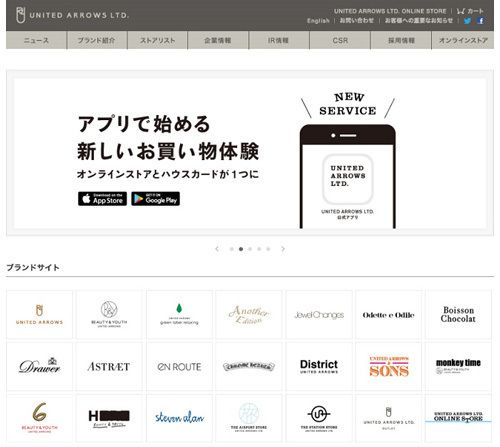The height and width of the screenshot is (447, 500).
Task: Open the En Route brand tile
Action: (x=179, y=366)
